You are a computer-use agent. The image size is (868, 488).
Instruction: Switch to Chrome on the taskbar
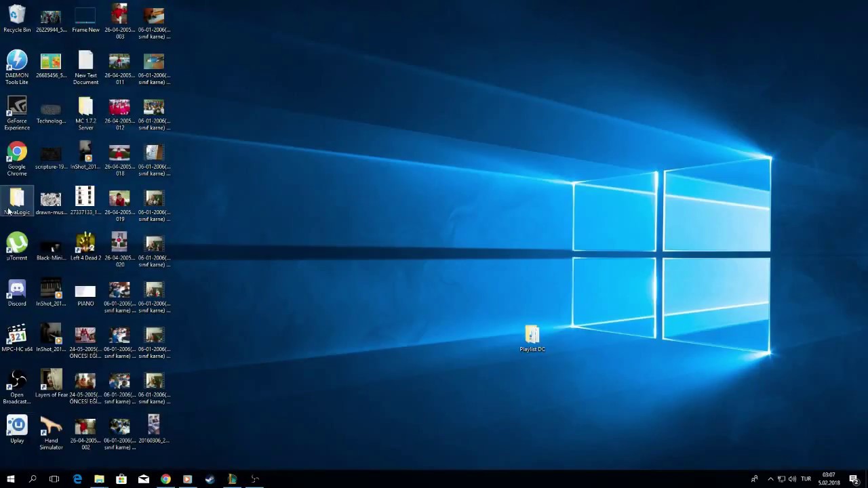[x=165, y=479]
